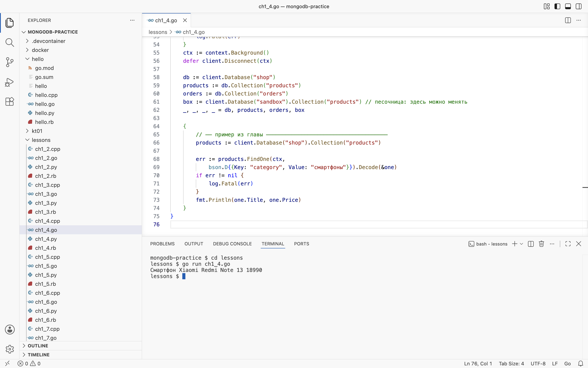Open editor More Actions ellipsis

click(x=579, y=20)
